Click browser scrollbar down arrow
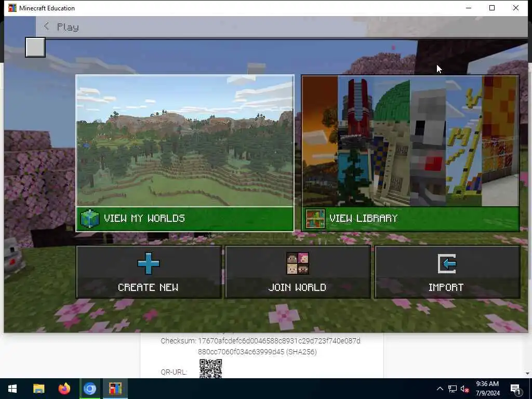The width and height of the screenshot is (532, 399). point(528,374)
